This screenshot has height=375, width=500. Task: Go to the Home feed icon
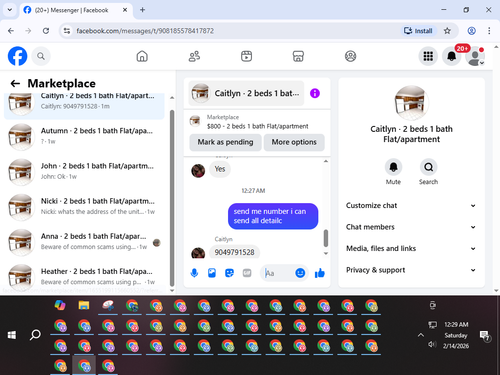click(x=142, y=56)
